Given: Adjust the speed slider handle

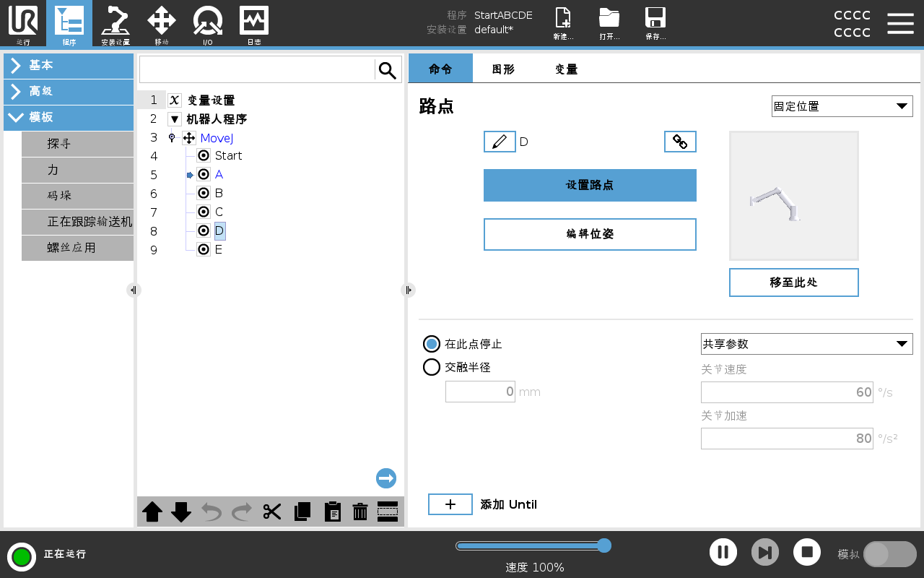Looking at the screenshot, I should click(604, 545).
